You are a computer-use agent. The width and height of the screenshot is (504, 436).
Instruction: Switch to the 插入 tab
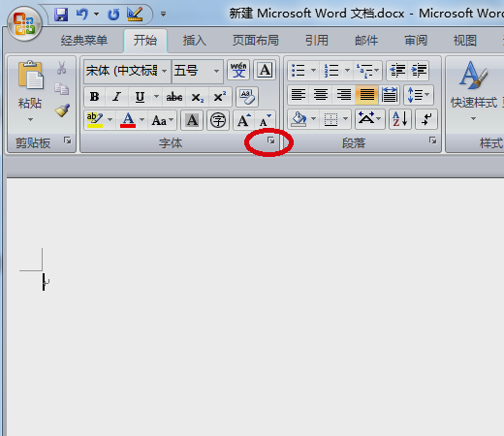[194, 41]
